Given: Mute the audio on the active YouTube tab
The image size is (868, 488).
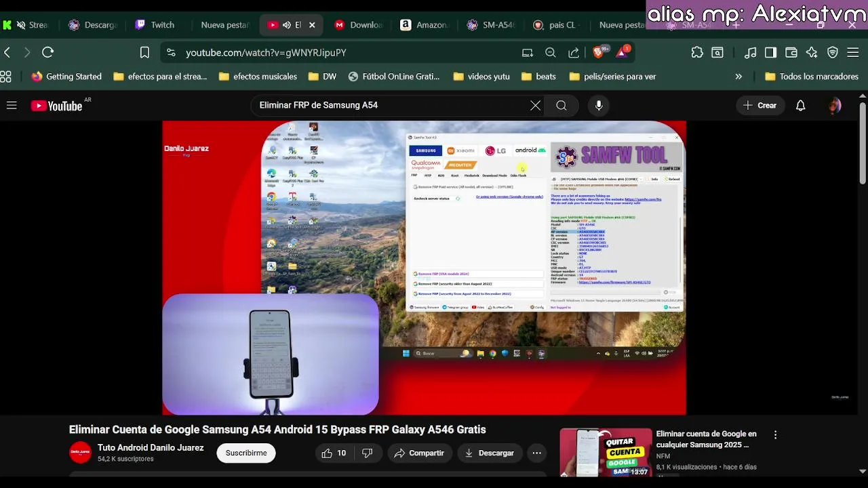Looking at the screenshot, I should click(287, 25).
